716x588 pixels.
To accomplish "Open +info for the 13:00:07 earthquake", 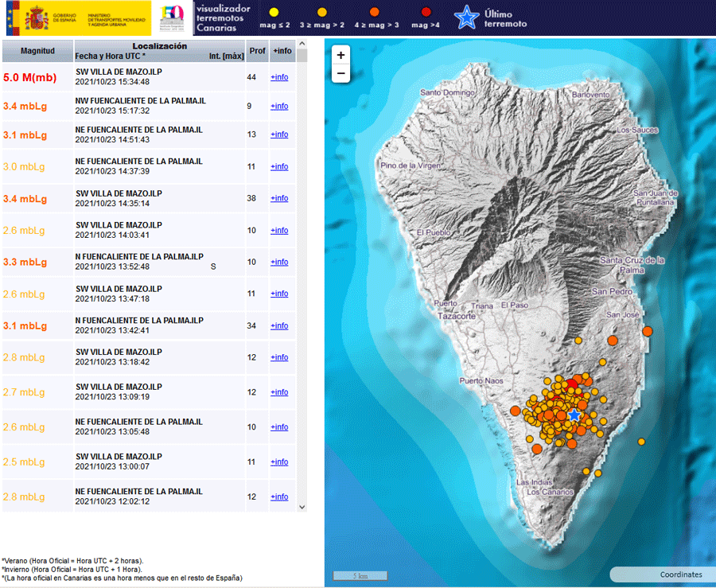I will [279, 462].
